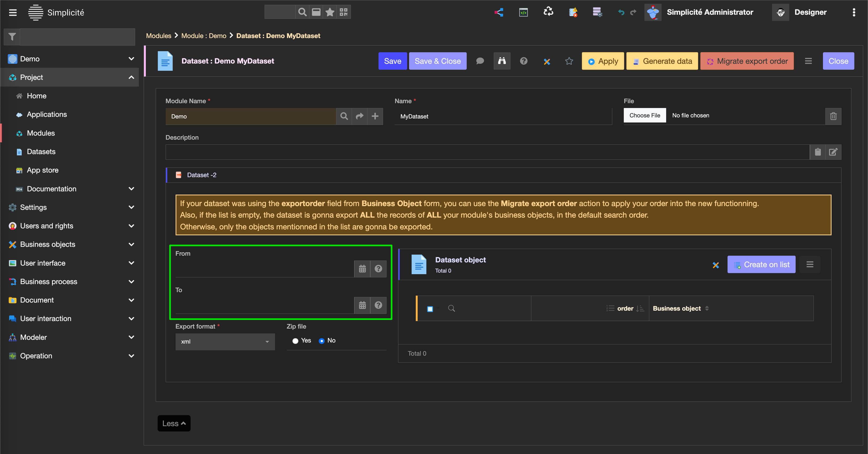Open Datasets in the sidebar

pos(41,152)
